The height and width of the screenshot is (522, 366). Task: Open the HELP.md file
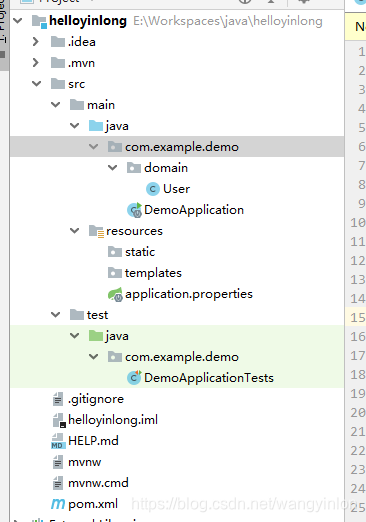93,441
